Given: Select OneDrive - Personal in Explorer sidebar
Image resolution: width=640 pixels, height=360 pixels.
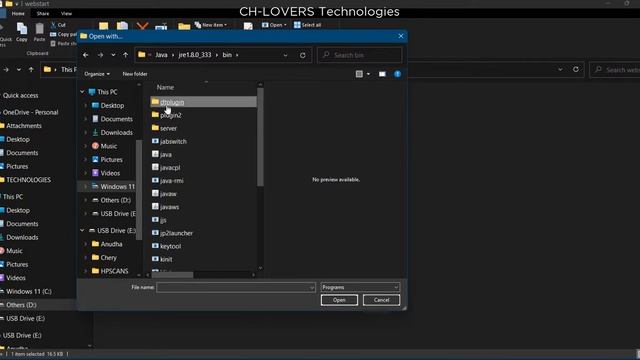Looking at the screenshot, I should click(x=30, y=112).
